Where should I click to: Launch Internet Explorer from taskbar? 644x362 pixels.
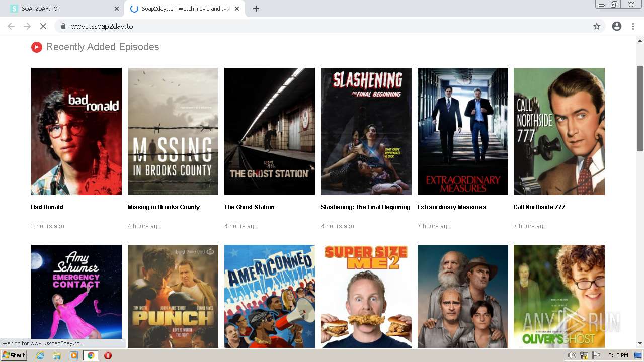[40, 355]
